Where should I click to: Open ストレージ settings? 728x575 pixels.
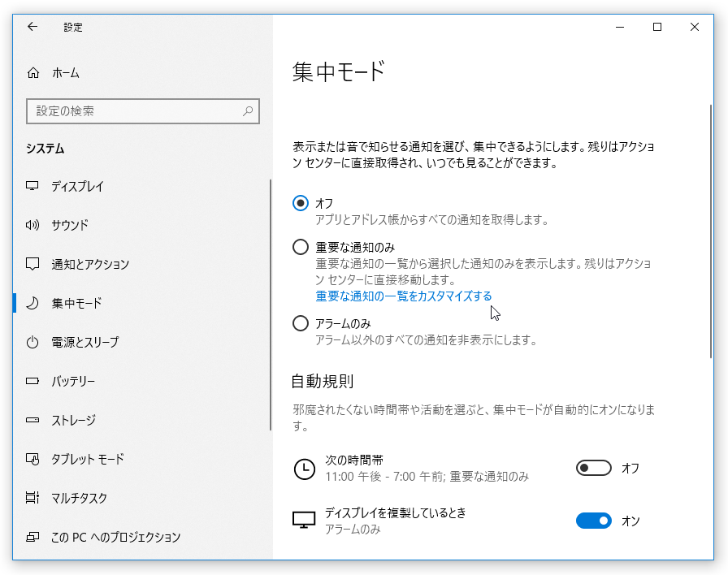(x=141, y=420)
